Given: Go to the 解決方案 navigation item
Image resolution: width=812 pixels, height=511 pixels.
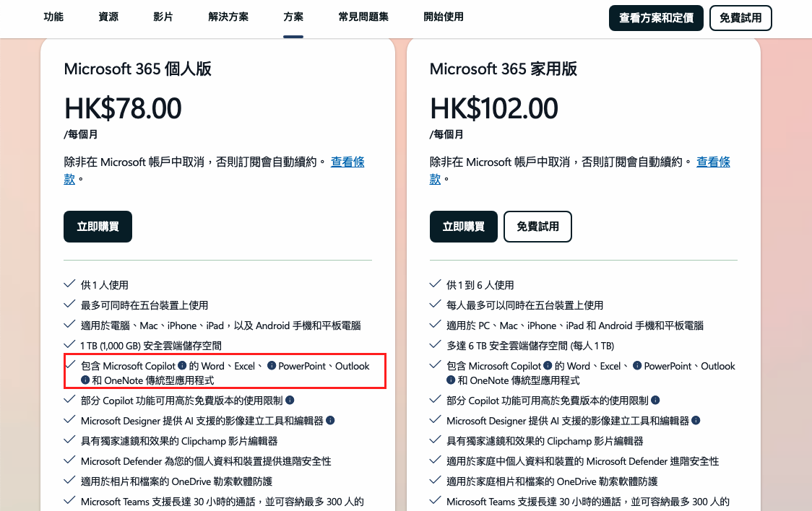Looking at the screenshot, I should (x=228, y=17).
